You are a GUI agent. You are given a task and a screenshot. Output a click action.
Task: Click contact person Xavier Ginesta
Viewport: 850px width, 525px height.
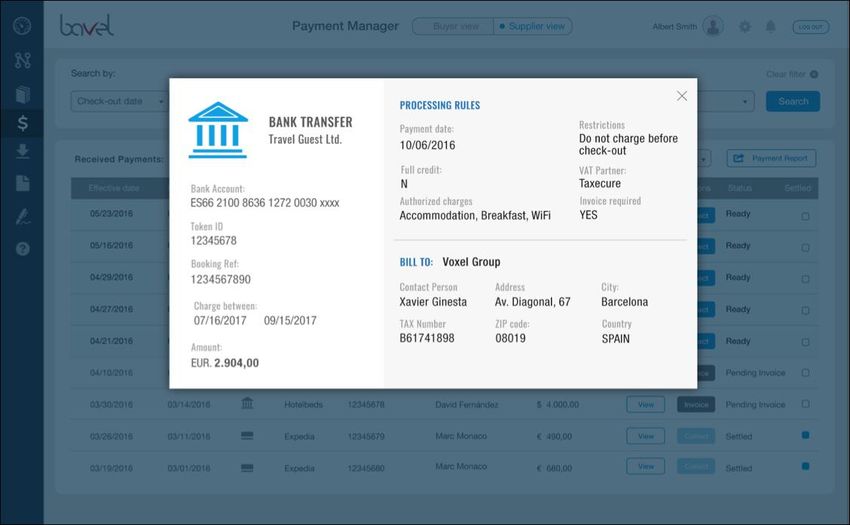(x=433, y=302)
